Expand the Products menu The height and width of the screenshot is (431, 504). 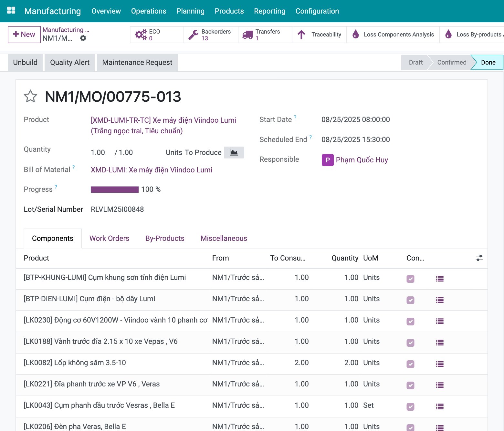point(229,11)
